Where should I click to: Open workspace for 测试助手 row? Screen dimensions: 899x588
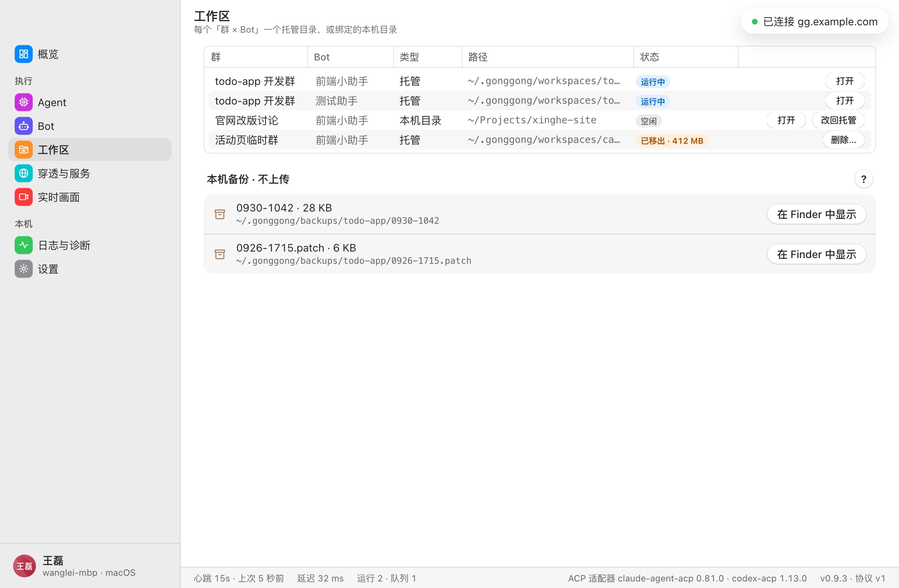[845, 101]
